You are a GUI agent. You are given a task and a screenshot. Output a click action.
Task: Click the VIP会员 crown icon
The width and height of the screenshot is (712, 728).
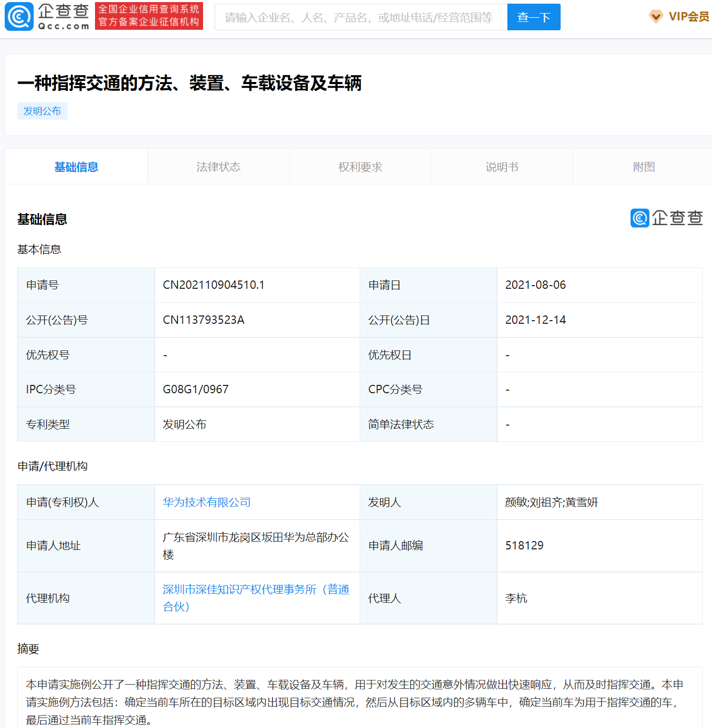point(656,17)
